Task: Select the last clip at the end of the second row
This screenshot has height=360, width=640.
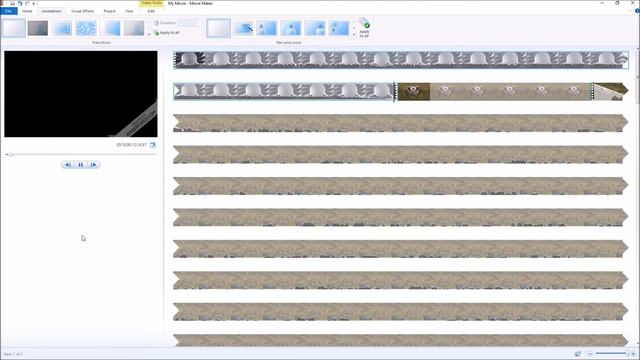Action: [611, 91]
